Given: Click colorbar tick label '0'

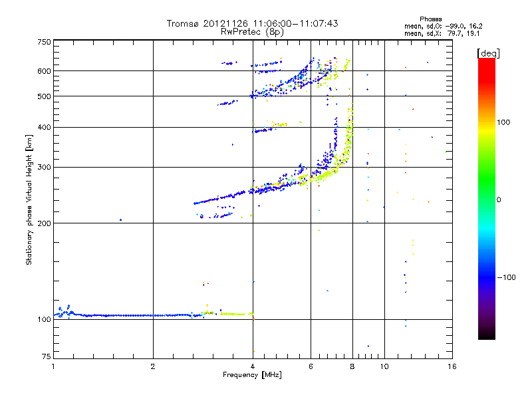Looking at the screenshot, I should pos(499,200).
